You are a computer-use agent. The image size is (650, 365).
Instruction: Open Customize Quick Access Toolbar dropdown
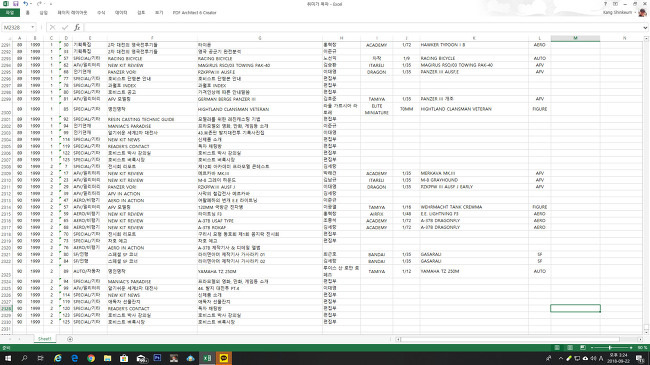[51, 4]
